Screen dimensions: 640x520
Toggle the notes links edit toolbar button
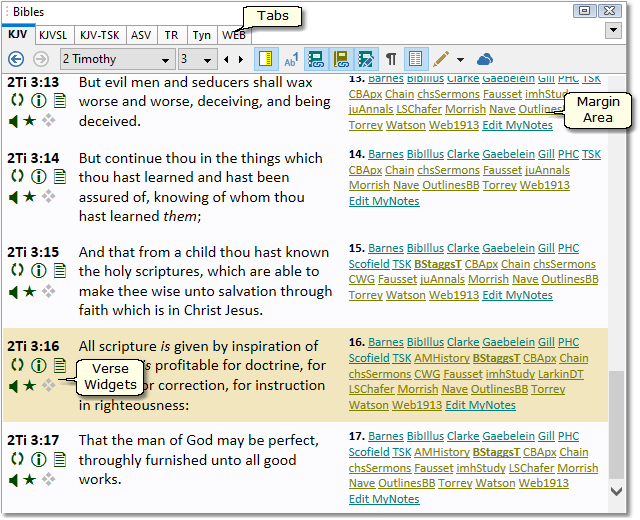point(366,59)
